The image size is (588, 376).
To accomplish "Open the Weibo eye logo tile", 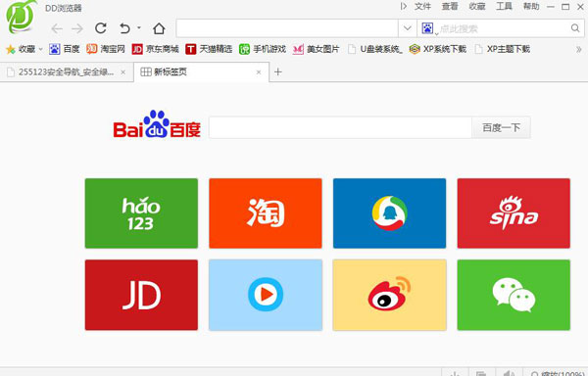I will tap(390, 295).
